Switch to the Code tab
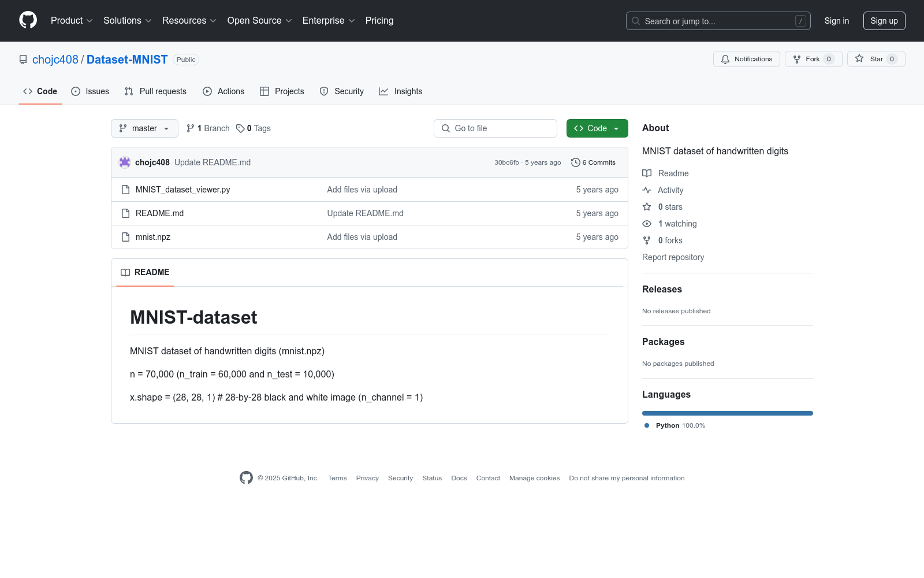 (40, 91)
